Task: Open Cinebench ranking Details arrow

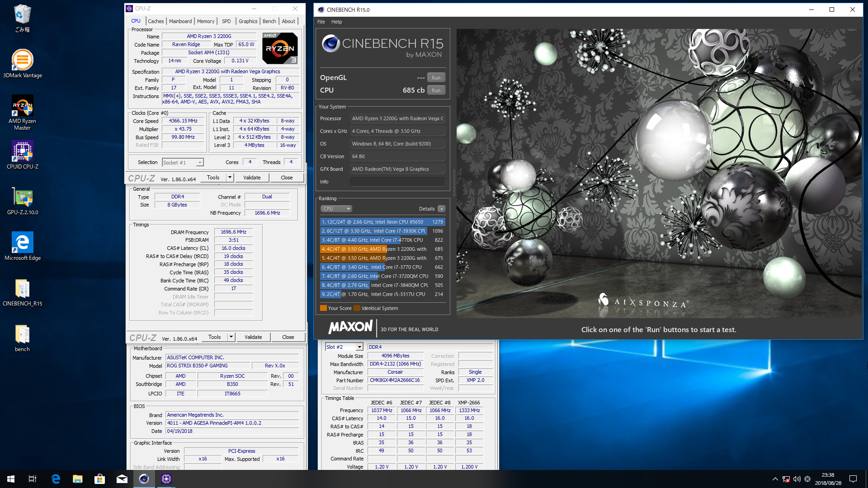Action: click(x=442, y=209)
